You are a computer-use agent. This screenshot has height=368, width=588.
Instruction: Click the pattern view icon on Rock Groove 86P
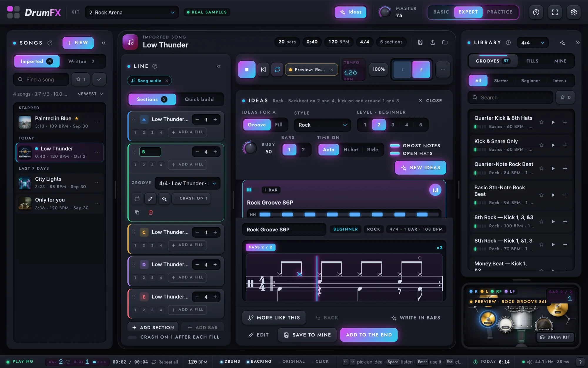click(435, 190)
